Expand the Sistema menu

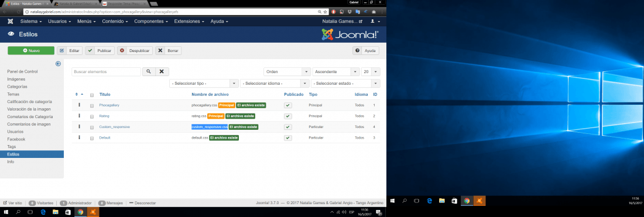point(31,21)
